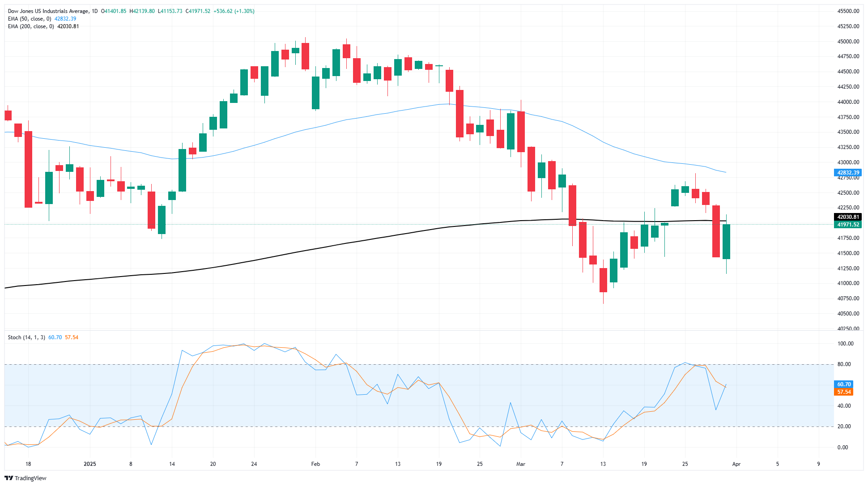Click the blue 42832.39 price axis label
The image size is (868, 486).
848,173
